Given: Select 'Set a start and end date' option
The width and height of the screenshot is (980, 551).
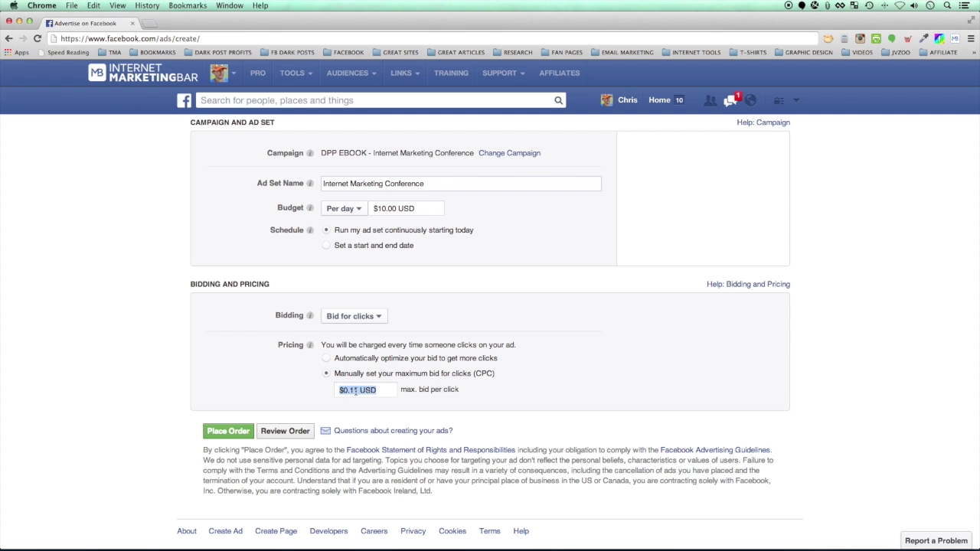Looking at the screenshot, I should coord(326,246).
